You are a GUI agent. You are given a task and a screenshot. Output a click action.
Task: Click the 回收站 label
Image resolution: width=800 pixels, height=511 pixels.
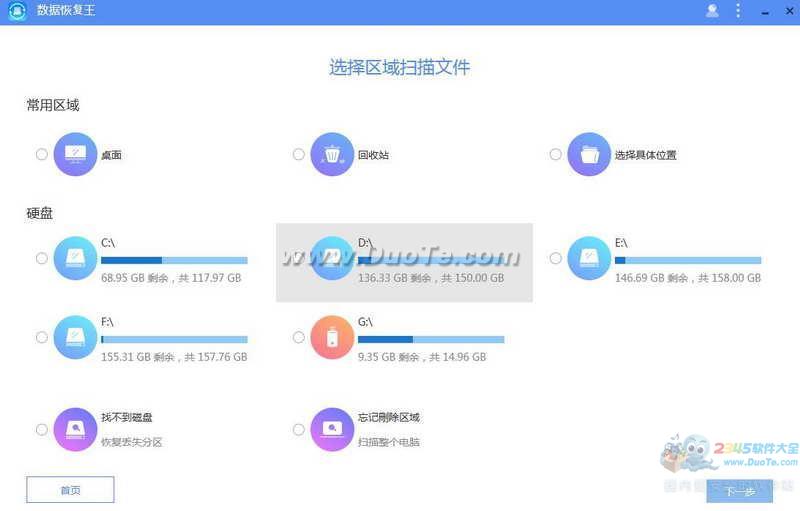(x=373, y=155)
